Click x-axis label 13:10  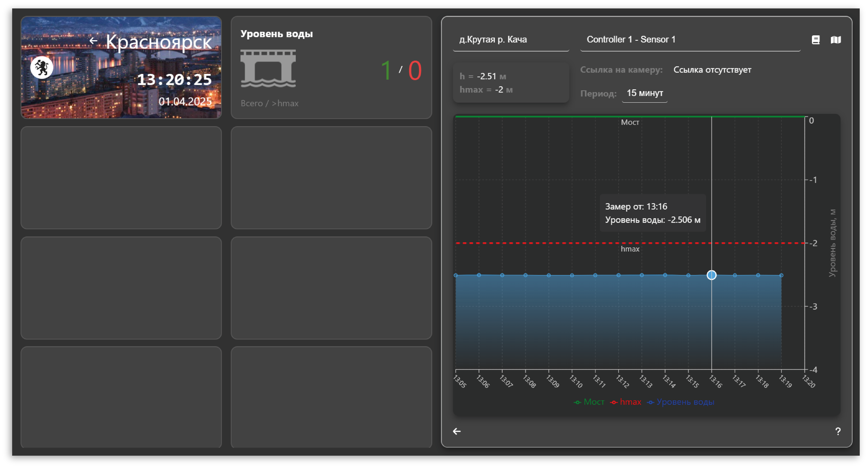576,381
